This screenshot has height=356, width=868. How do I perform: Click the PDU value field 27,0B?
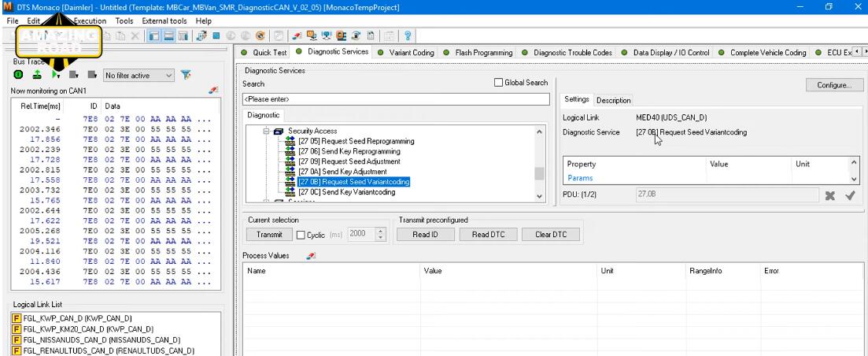(x=727, y=195)
